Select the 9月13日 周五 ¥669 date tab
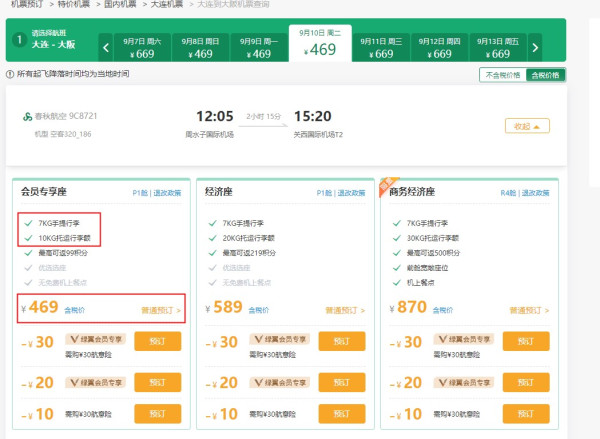Screen dimensions: 600x439 pos(498,47)
